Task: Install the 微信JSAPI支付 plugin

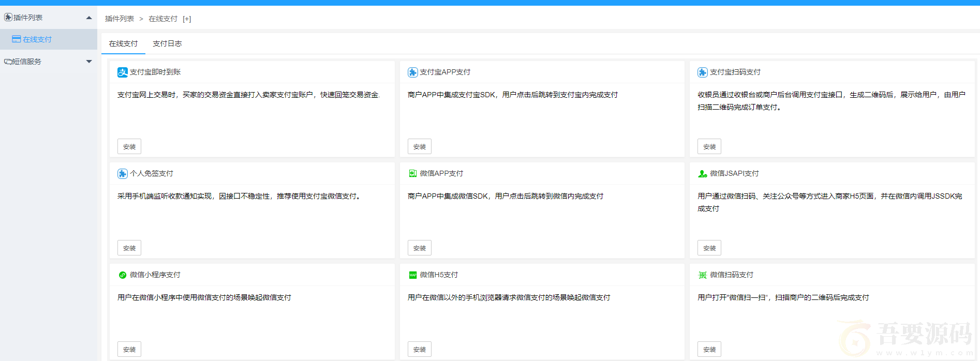Action: 709,248
